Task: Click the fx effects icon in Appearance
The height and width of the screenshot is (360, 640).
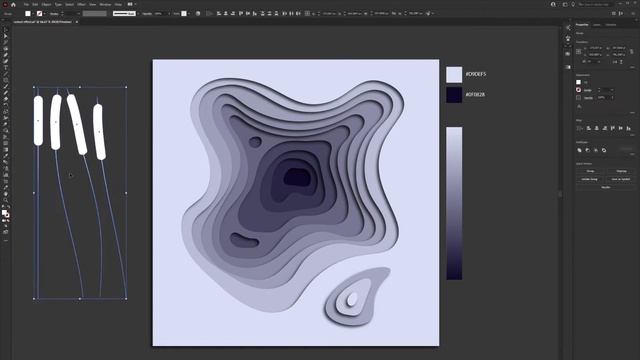Action: point(579,107)
